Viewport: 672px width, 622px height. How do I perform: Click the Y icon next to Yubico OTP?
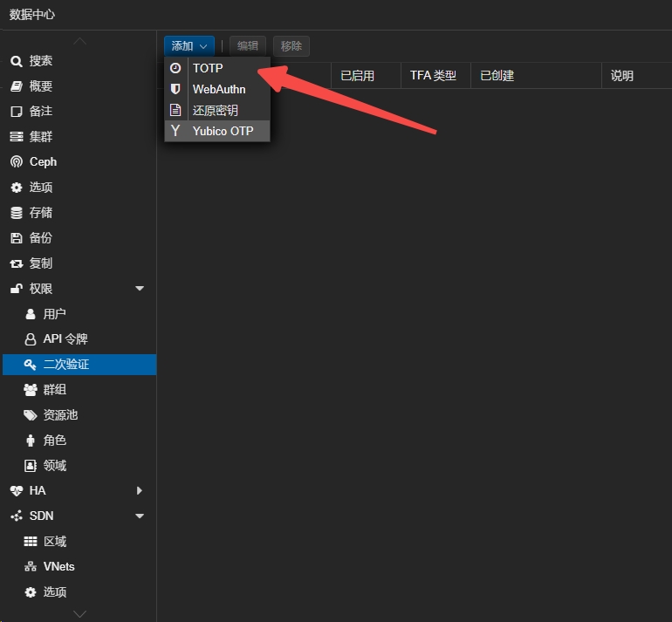[175, 131]
